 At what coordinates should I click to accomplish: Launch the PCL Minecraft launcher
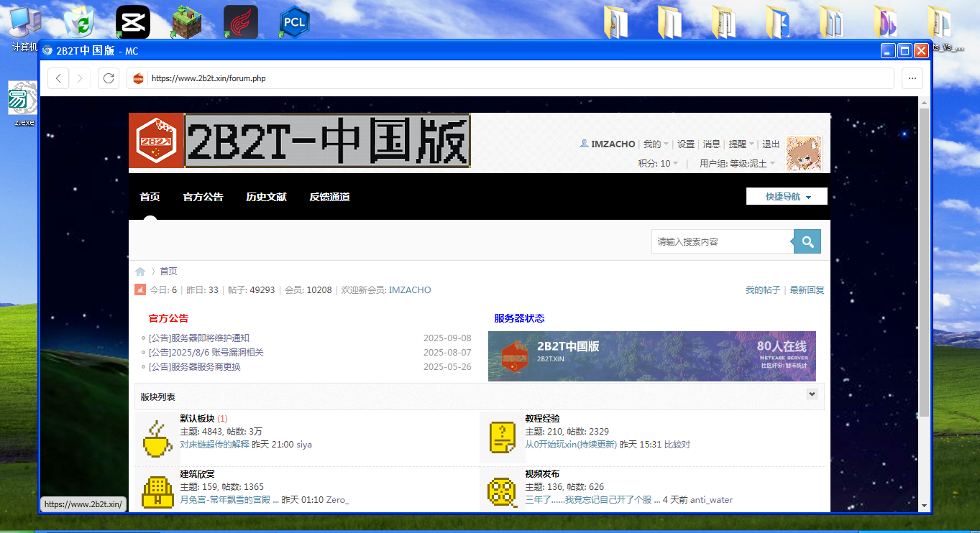click(x=294, y=21)
